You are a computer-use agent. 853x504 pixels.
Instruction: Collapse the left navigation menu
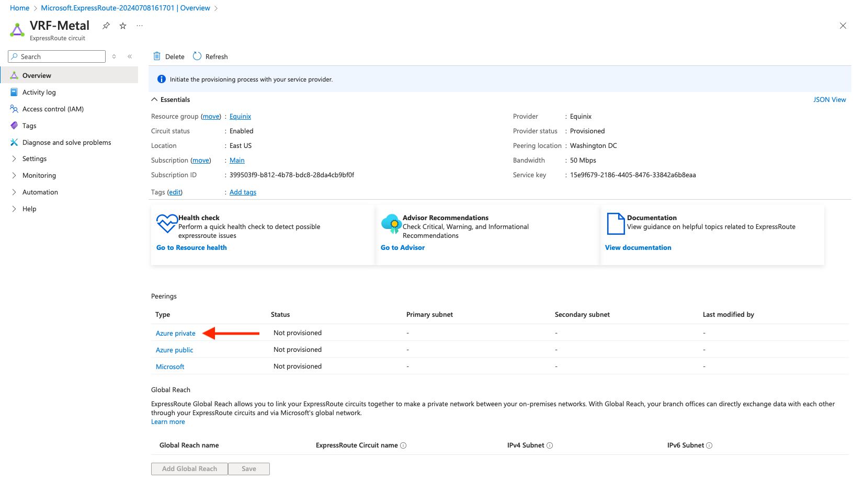click(x=130, y=56)
